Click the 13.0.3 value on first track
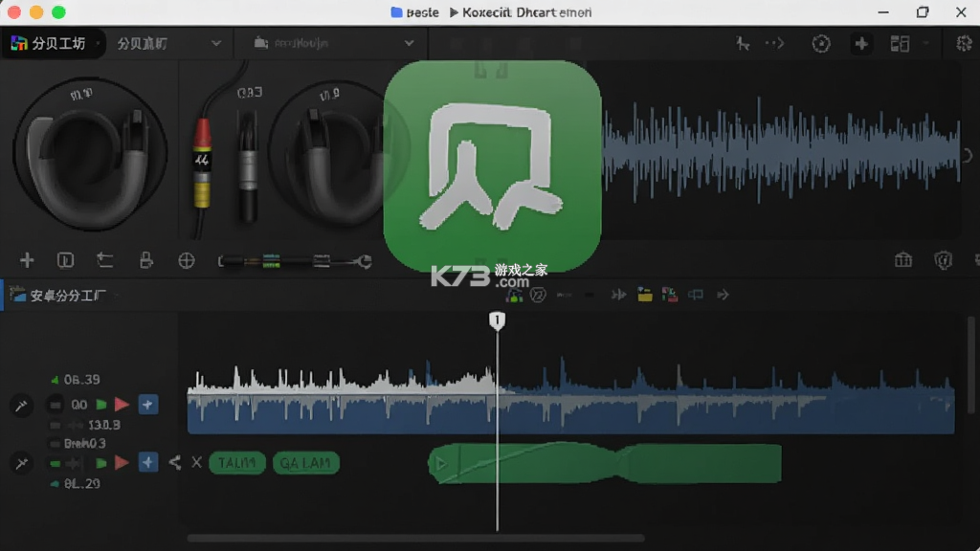Screen dimensions: 980x551 tap(103, 425)
